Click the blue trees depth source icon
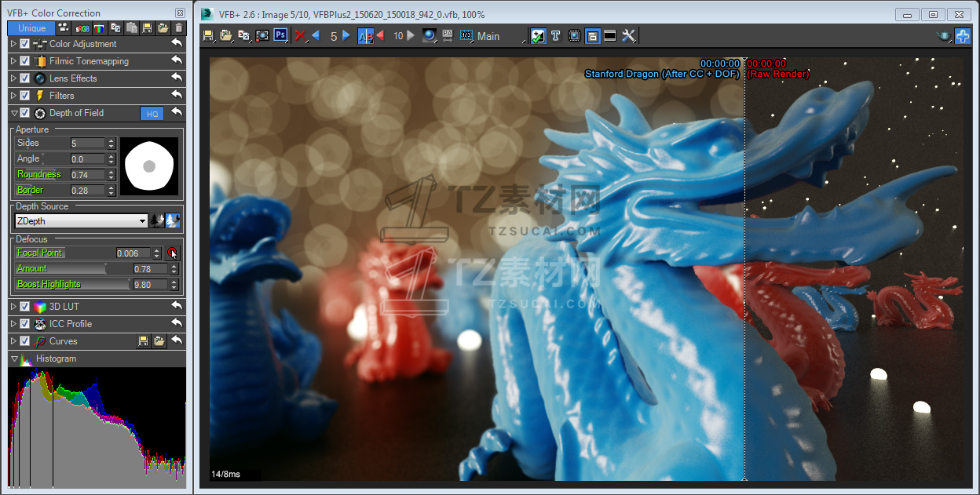This screenshot has height=495, width=980. click(x=172, y=221)
